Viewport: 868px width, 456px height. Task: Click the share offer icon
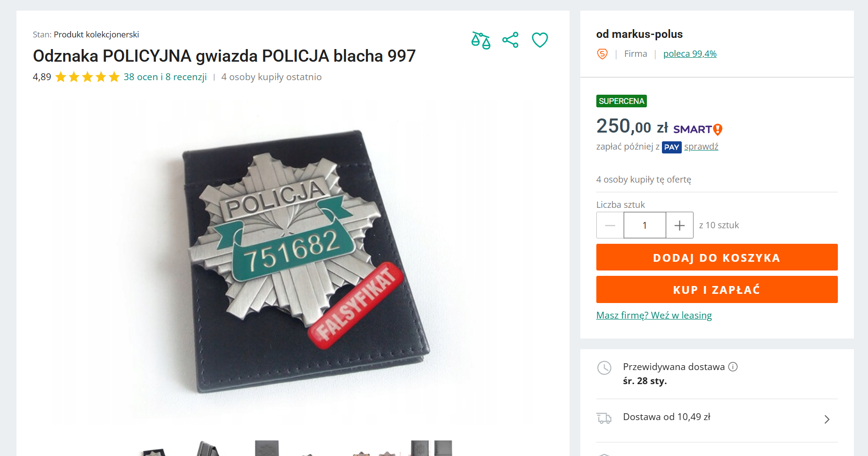click(510, 40)
